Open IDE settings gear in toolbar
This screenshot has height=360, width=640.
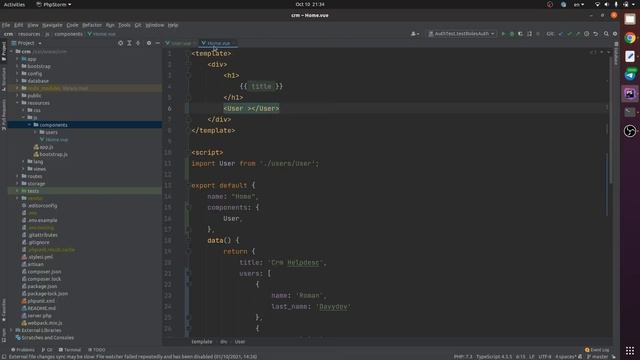click(615, 34)
